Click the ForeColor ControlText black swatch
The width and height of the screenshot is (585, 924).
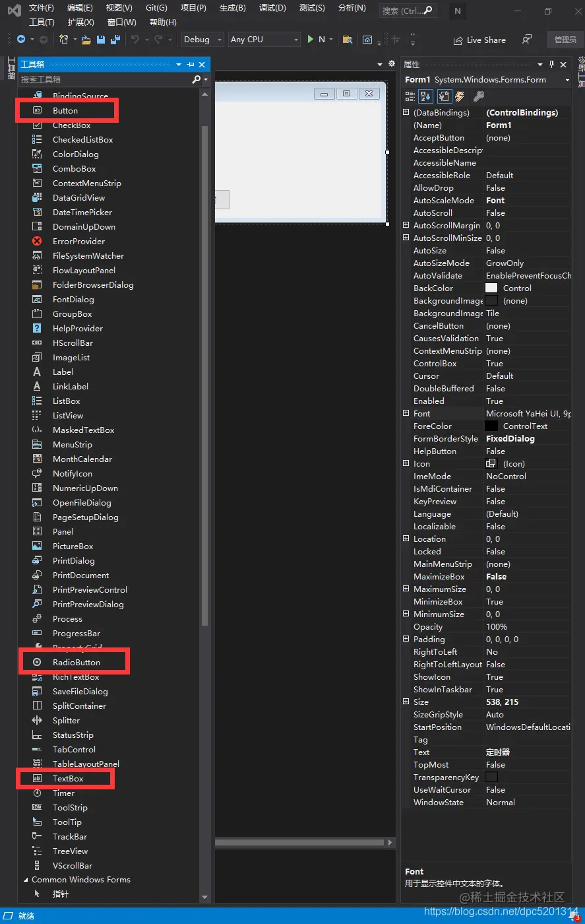491,426
